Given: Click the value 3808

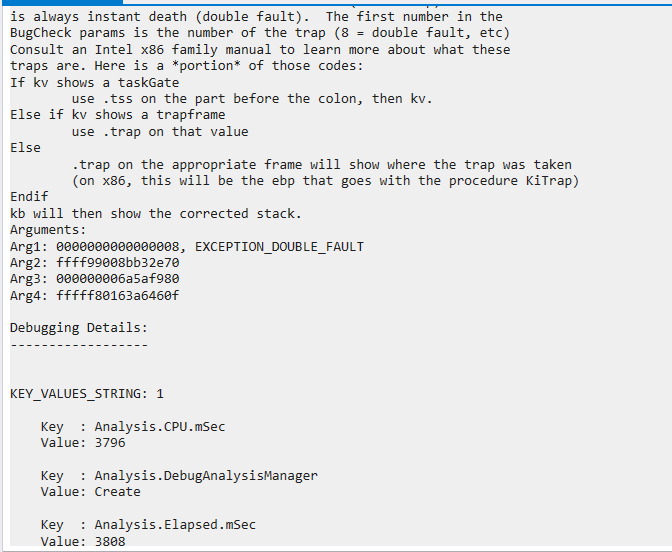Looking at the screenshot, I should click(110, 541).
